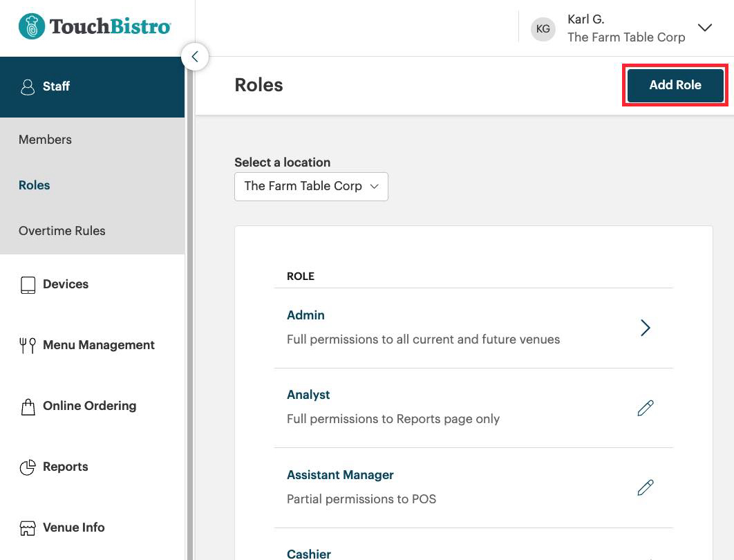Screen dimensions: 734x560
Task: Click the Venue Info storefront icon
Action: pyautogui.click(x=28, y=527)
